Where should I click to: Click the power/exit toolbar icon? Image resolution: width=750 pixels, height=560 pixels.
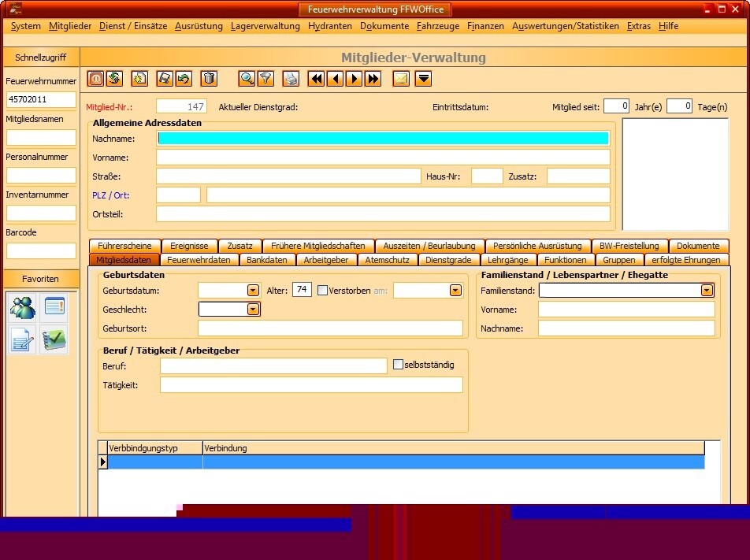tap(95, 79)
